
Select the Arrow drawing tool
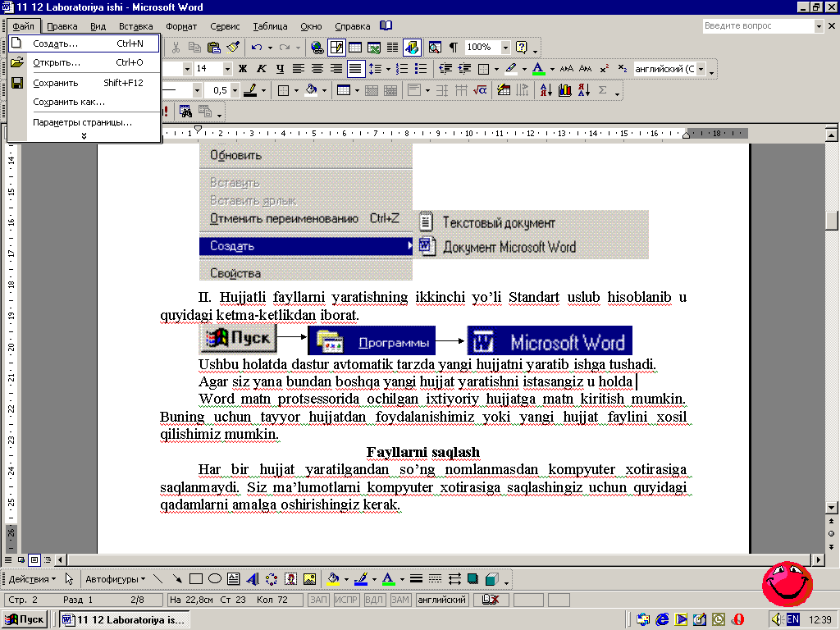(177, 578)
